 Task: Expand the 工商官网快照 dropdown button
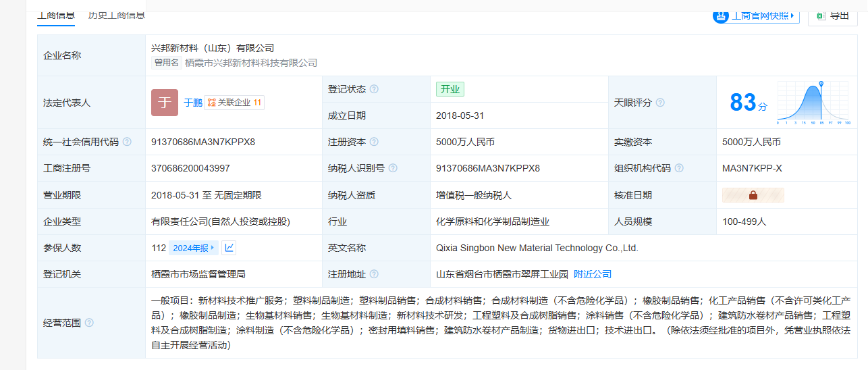(x=756, y=16)
